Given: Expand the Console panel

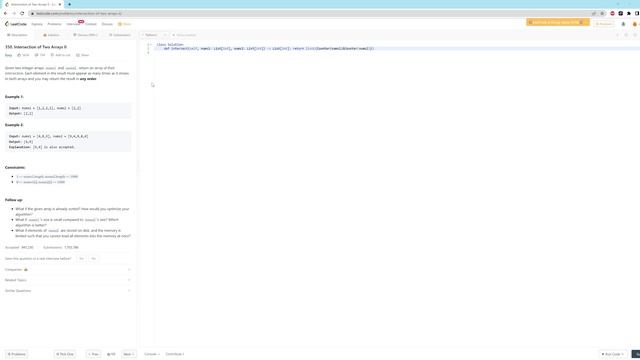Looking at the screenshot, I should click(151, 354).
